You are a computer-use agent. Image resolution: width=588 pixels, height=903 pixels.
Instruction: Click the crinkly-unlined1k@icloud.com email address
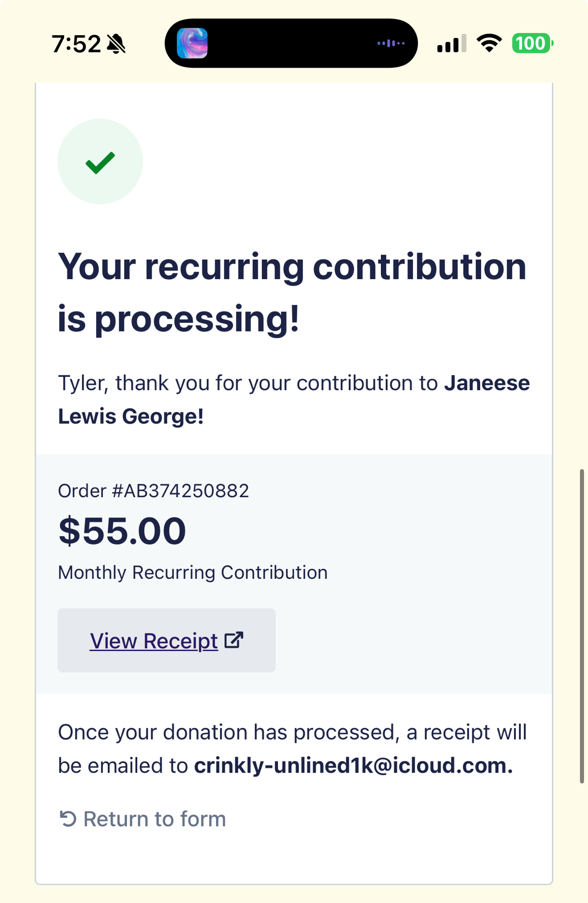[353, 766]
